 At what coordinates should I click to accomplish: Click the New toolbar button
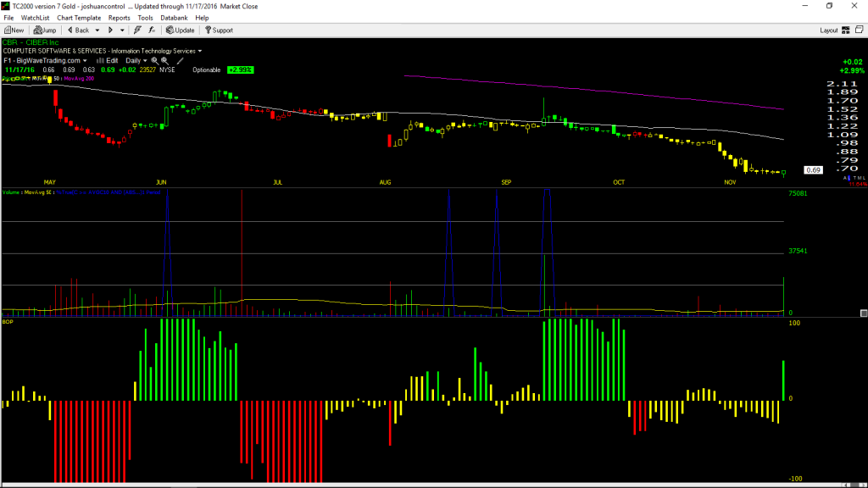click(x=14, y=30)
